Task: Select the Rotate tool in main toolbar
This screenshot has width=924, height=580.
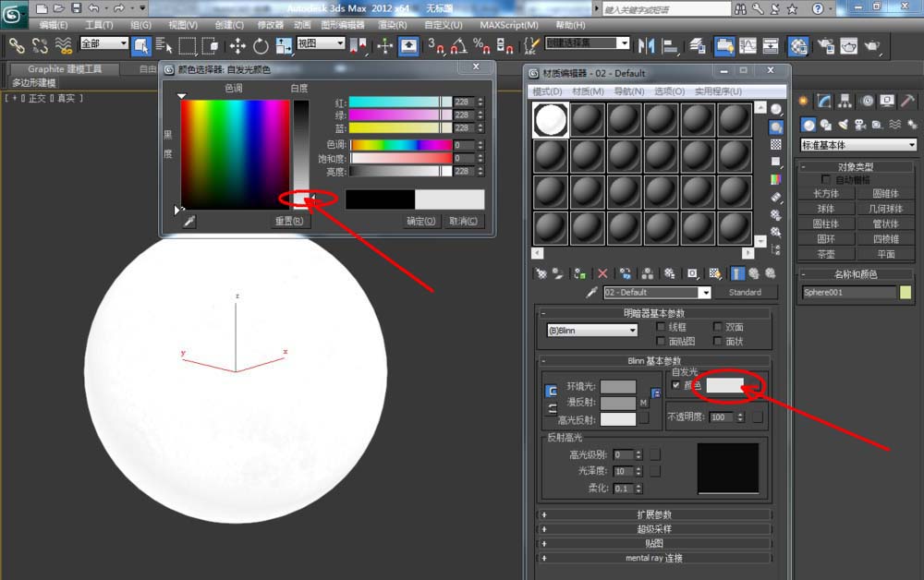Action: [x=261, y=46]
